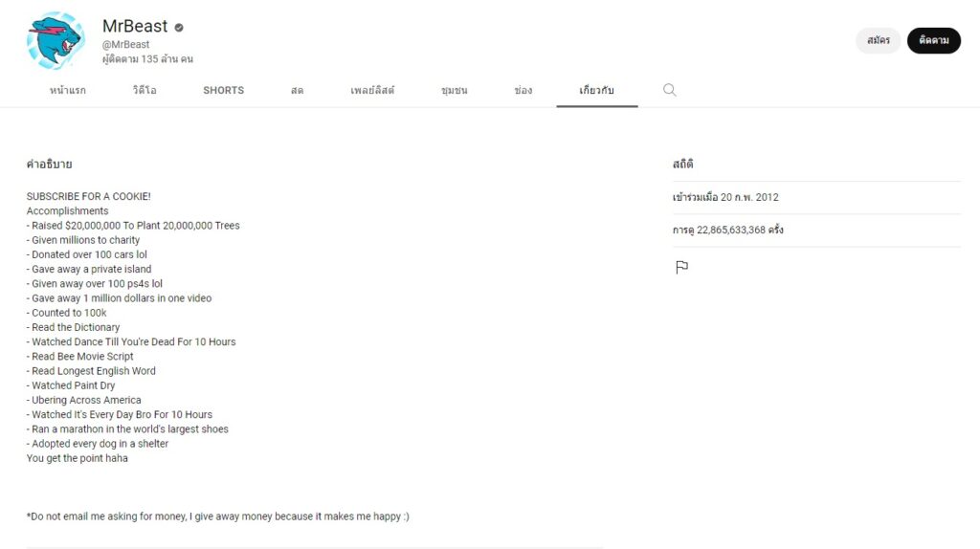Click the สถิติ stats heading

(682, 164)
